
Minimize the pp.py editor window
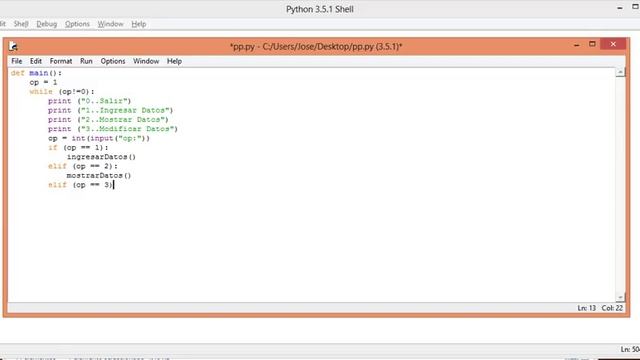[576, 45]
